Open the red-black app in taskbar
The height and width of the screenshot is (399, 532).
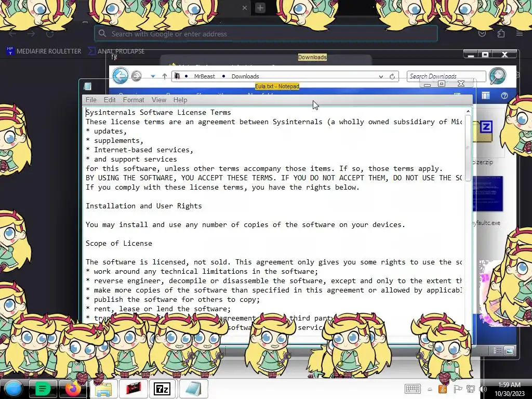(x=134, y=389)
